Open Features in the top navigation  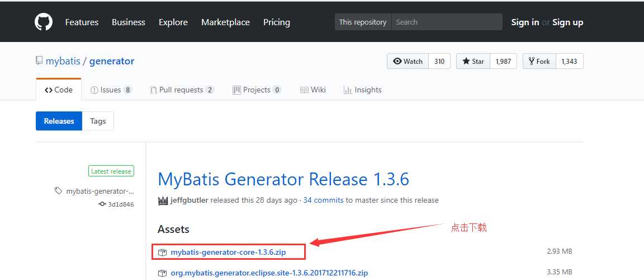82,22
